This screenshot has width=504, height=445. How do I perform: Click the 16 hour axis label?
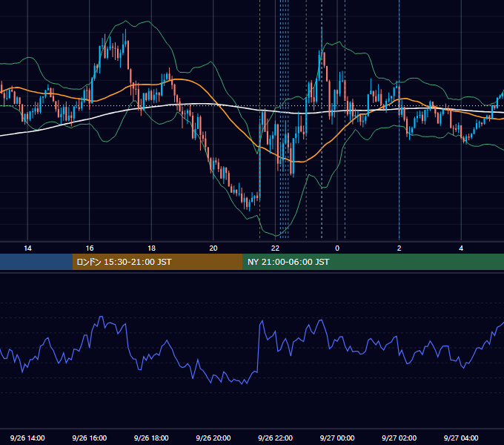(x=90, y=248)
